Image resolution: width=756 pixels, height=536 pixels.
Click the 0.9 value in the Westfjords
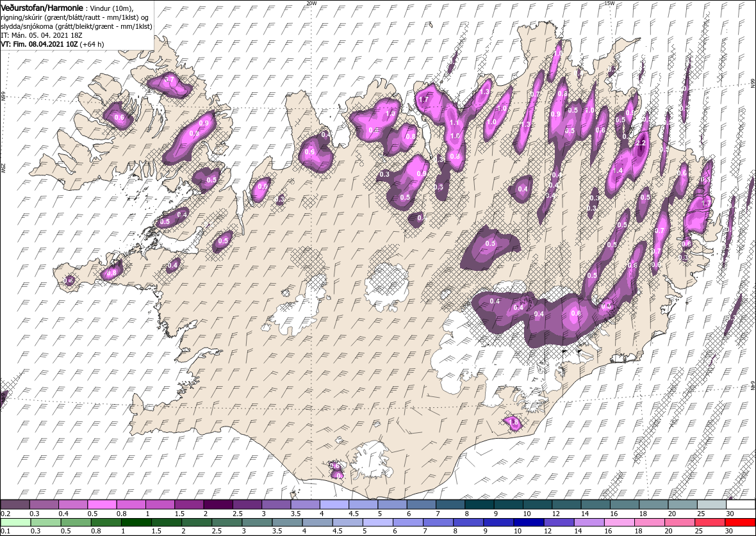coord(204,123)
